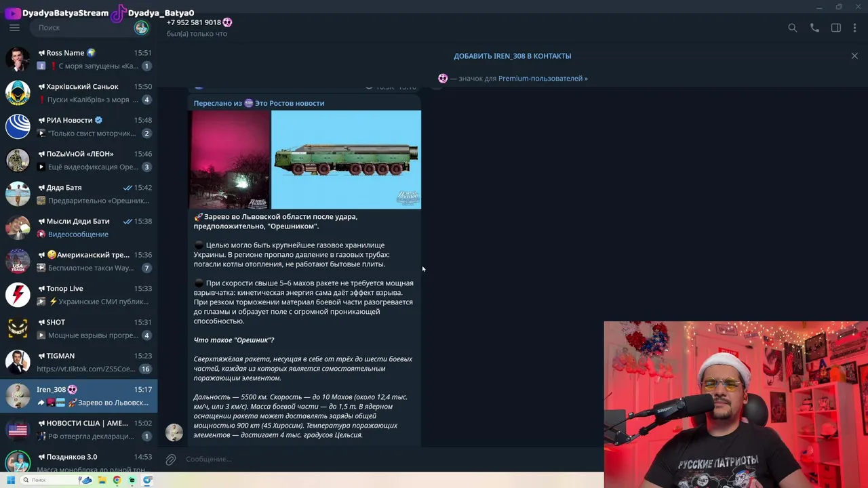
Task: Click the Американский тре... channel avatar
Action: click(x=18, y=261)
